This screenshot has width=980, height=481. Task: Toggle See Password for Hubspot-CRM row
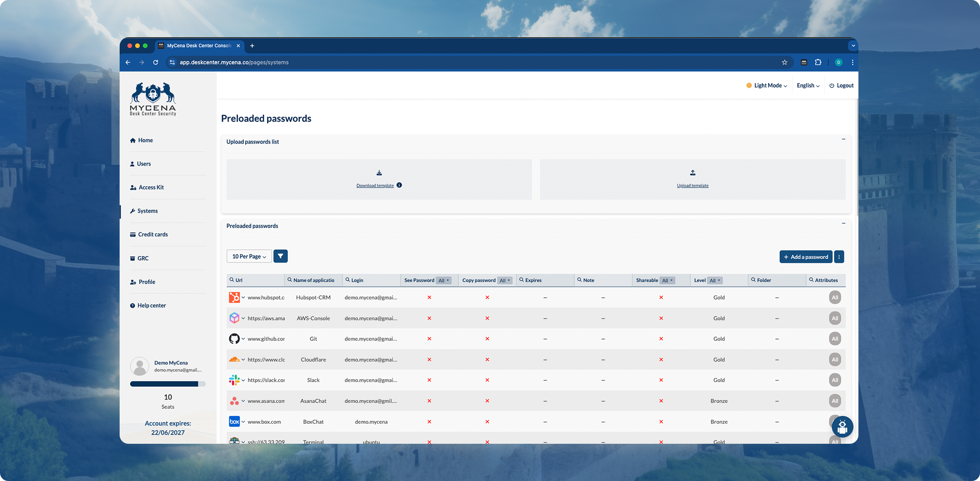tap(429, 297)
